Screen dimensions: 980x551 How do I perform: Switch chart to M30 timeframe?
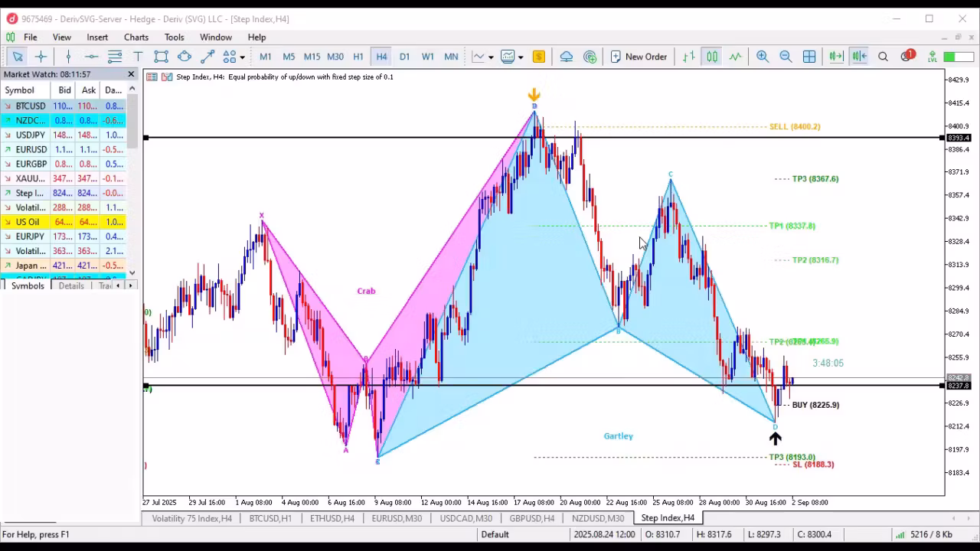point(335,57)
